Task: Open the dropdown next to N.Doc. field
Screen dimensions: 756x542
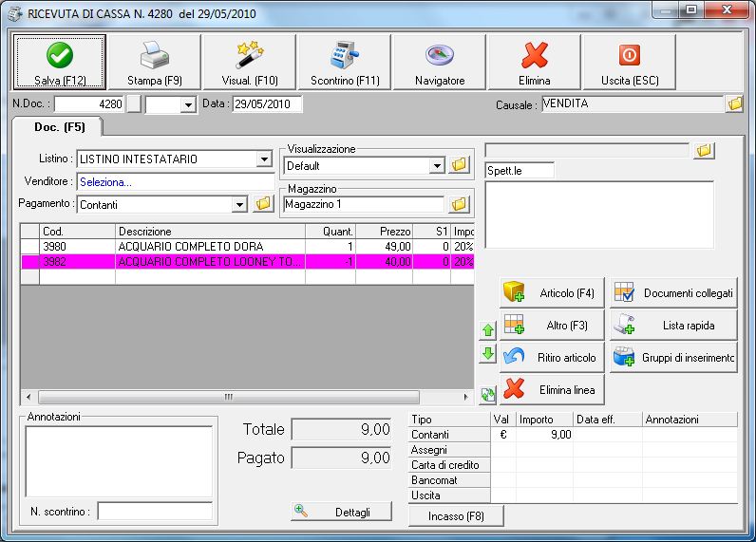Action: click(188, 104)
